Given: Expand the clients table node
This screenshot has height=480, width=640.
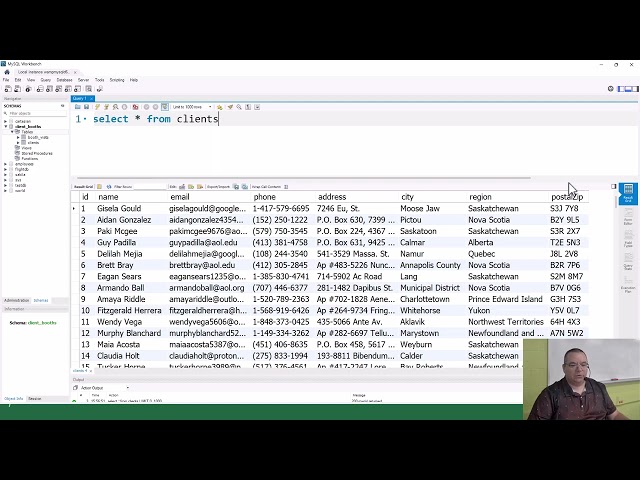Looking at the screenshot, I should (x=18, y=142).
